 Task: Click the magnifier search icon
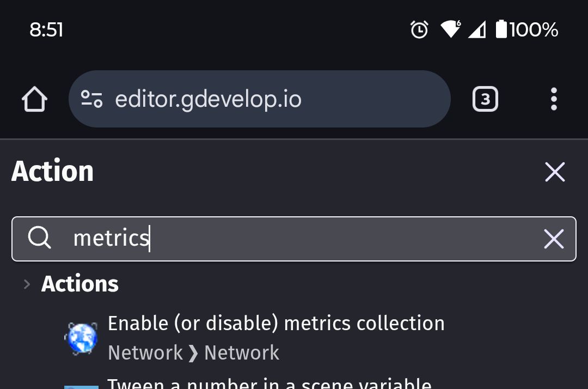point(40,239)
